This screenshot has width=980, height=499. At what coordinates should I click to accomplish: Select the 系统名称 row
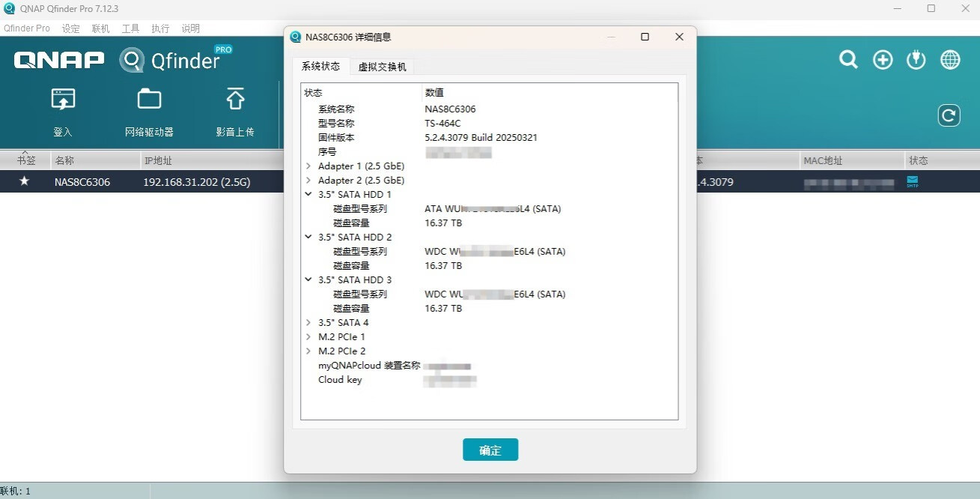click(490, 109)
